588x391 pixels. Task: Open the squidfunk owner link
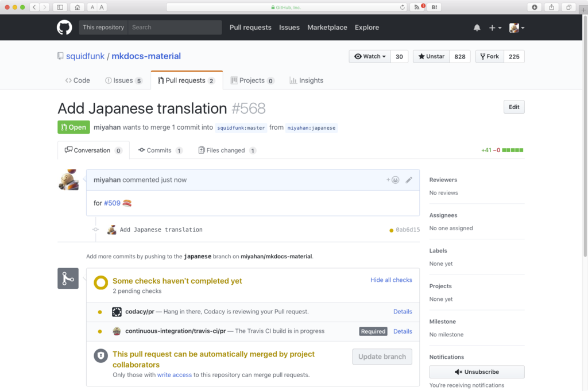tap(85, 56)
